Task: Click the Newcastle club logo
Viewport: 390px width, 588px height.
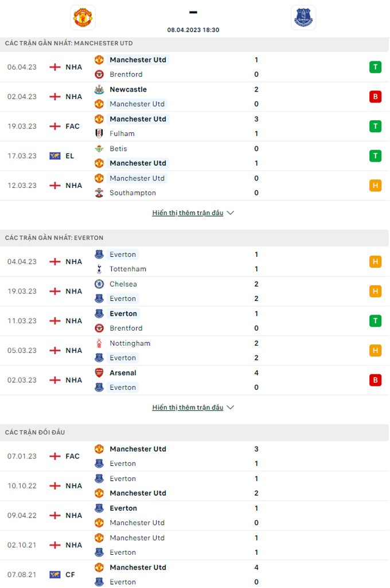Action: [x=99, y=89]
